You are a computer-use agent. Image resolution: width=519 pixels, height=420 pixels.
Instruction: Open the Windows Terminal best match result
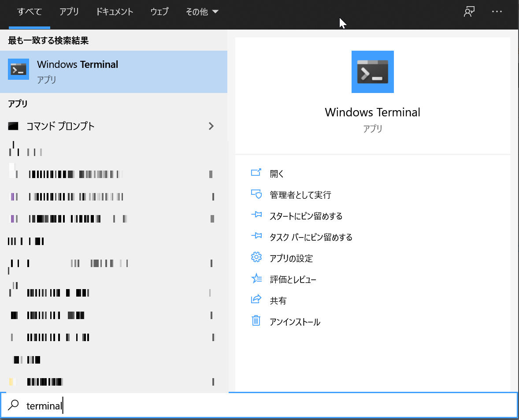[114, 72]
